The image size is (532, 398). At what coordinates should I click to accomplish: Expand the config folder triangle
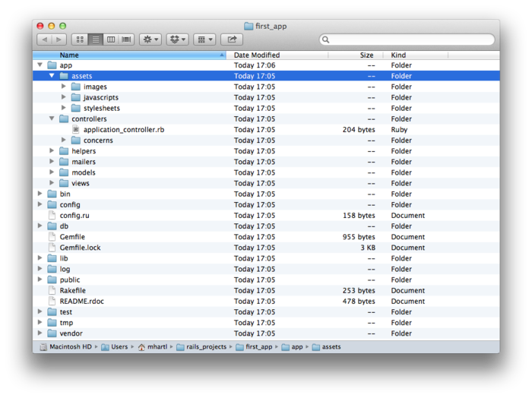coord(40,204)
